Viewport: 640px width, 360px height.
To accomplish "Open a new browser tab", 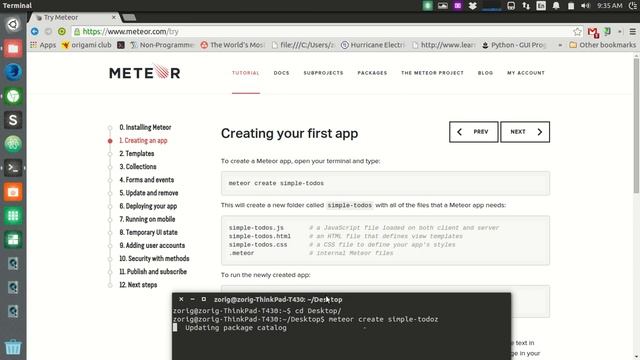I will click(129, 17).
